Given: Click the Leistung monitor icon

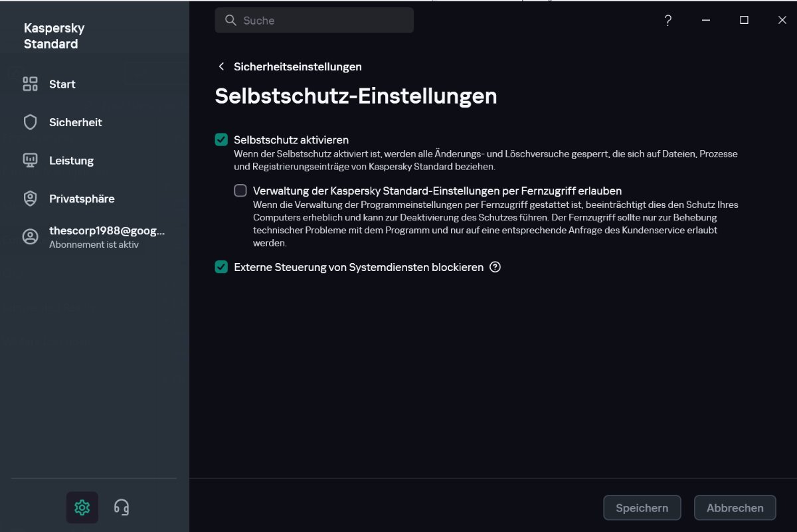Looking at the screenshot, I should point(31,160).
